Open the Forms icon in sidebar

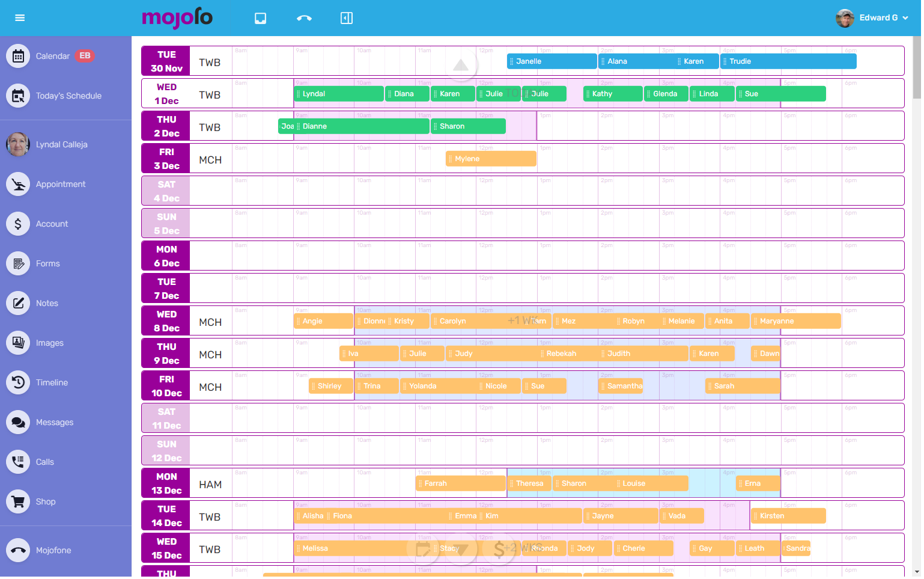point(18,263)
